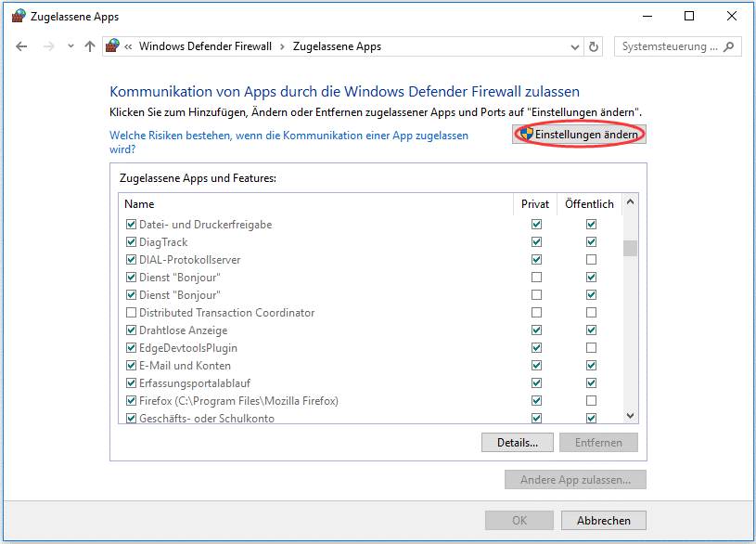Click the firewall icon in address bar
Image resolution: width=756 pixels, height=544 pixels.
113,46
